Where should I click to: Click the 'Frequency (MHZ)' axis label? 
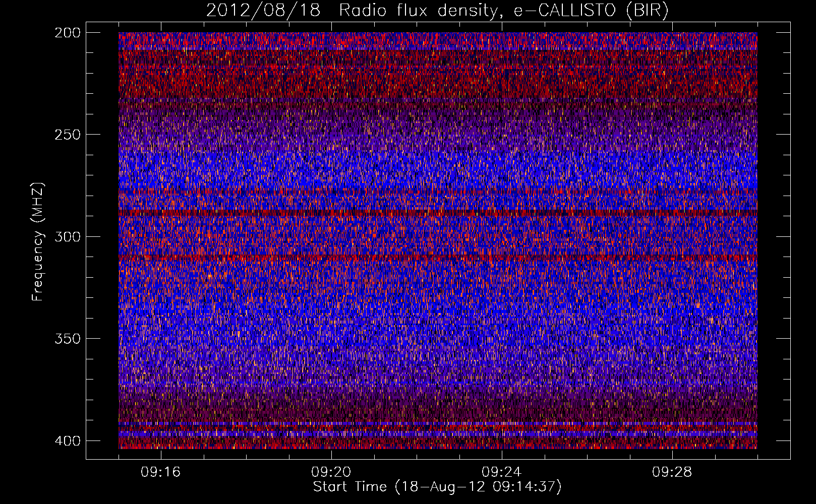click(38, 241)
